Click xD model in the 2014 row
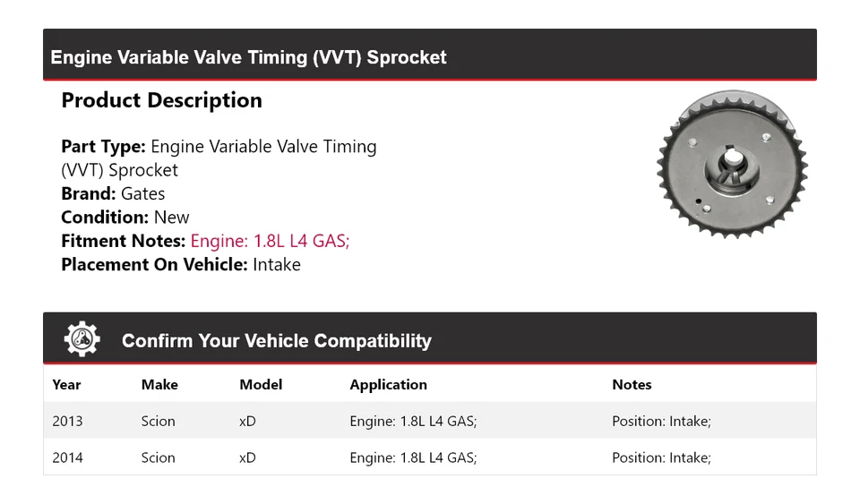This screenshot has width=860, height=504. (x=247, y=457)
